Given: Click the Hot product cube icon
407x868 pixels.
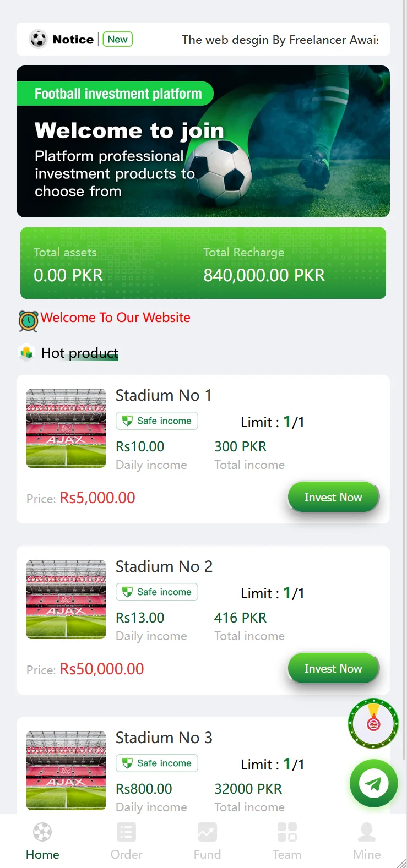Looking at the screenshot, I should [x=26, y=352].
